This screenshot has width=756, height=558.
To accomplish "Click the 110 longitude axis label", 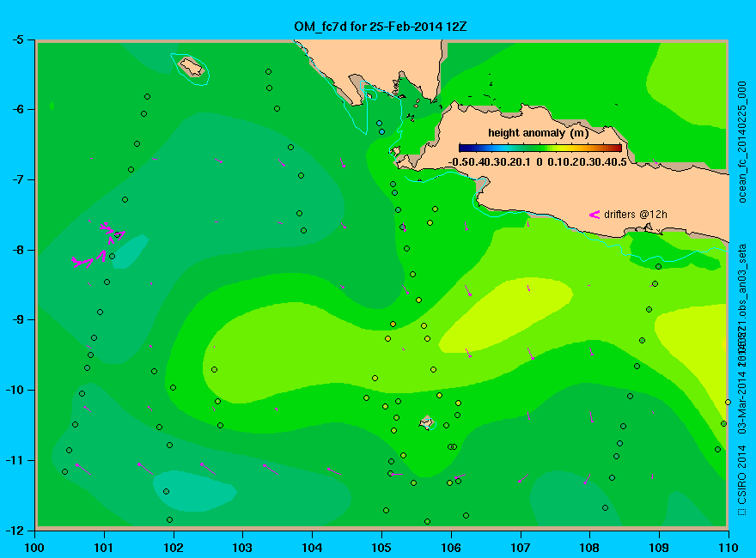I will point(729,548).
